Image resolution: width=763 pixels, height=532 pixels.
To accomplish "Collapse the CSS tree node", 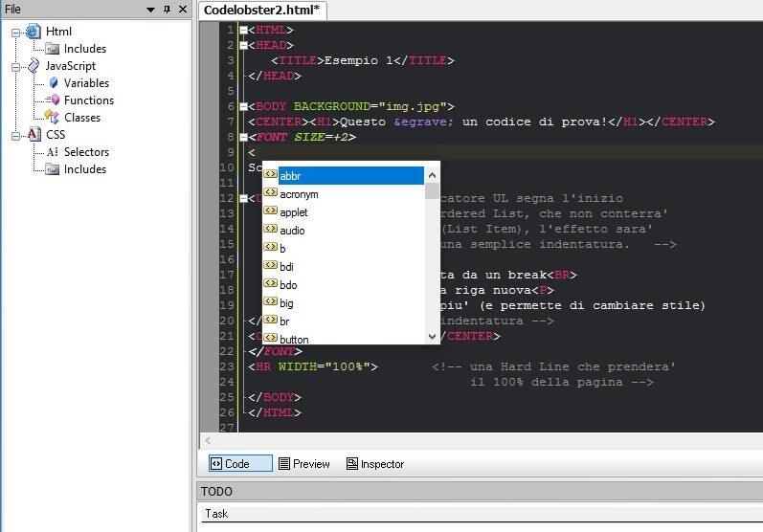I will [x=16, y=135].
